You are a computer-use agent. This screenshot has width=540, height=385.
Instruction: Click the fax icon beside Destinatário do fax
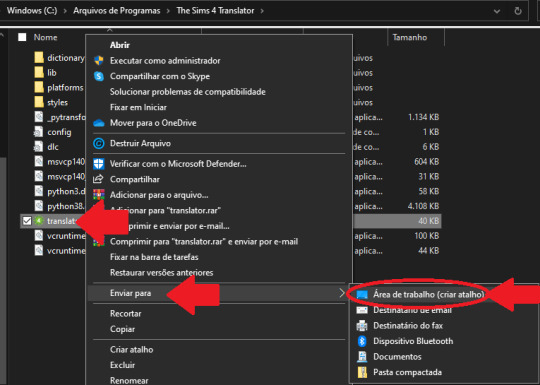[362, 325]
